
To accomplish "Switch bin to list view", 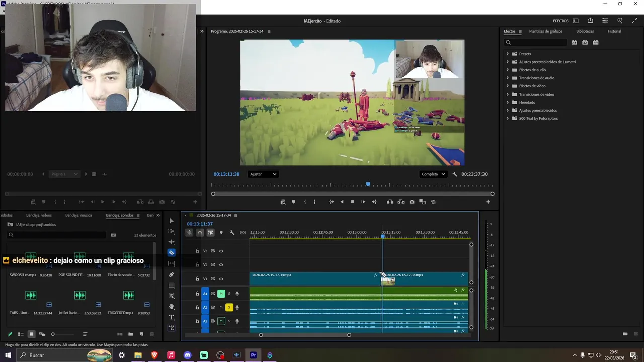I will pyautogui.click(x=21, y=334).
